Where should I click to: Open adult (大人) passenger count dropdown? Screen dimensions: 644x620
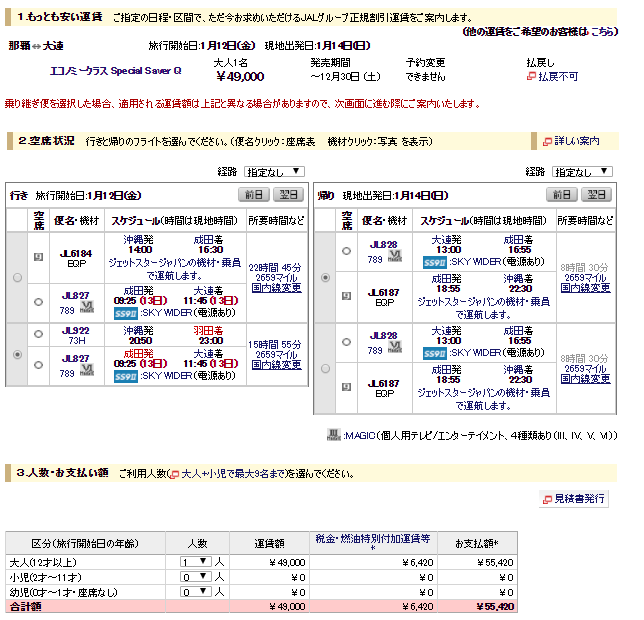pos(196,562)
